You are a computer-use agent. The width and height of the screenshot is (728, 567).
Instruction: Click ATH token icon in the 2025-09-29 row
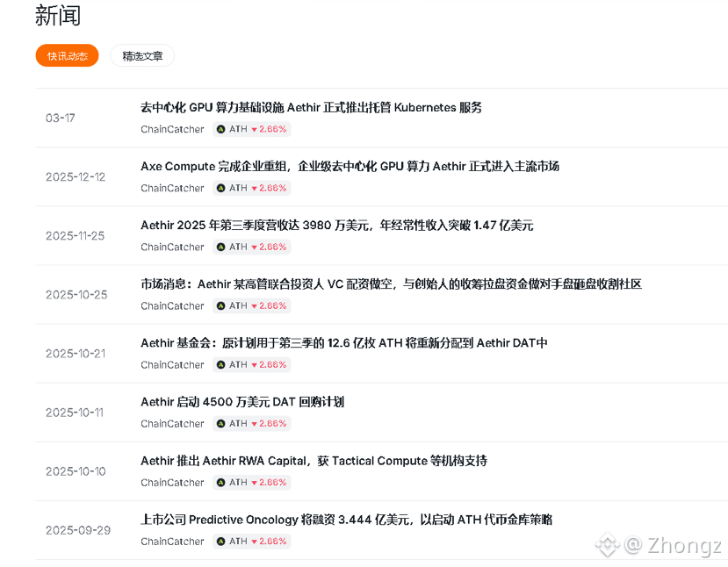pos(221,542)
